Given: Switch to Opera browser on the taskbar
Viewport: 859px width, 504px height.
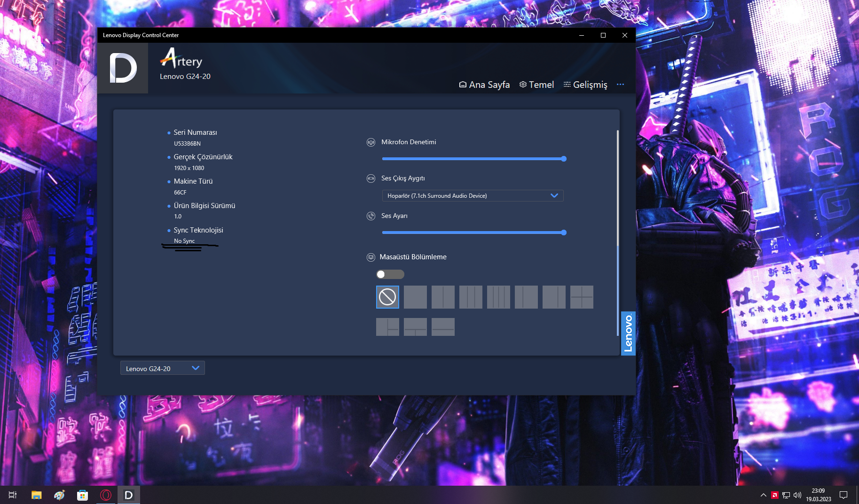Looking at the screenshot, I should pyautogui.click(x=106, y=495).
